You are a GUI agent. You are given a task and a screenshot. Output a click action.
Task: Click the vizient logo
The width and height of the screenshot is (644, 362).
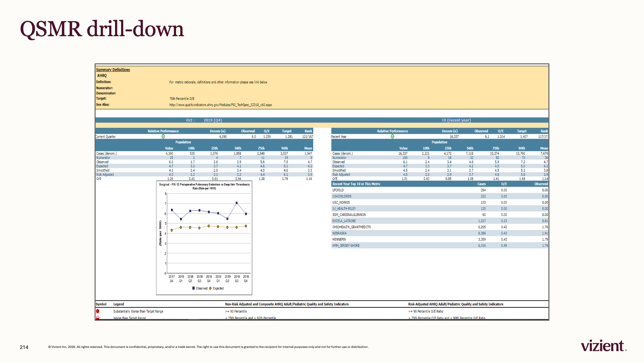point(604,346)
